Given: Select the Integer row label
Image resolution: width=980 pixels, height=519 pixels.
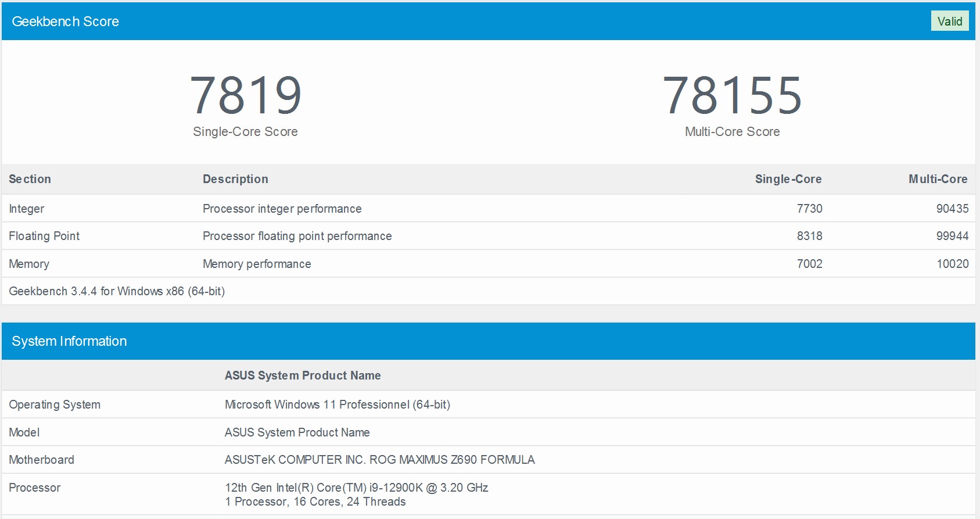Looking at the screenshot, I should pyautogui.click(x=26, y=209).
